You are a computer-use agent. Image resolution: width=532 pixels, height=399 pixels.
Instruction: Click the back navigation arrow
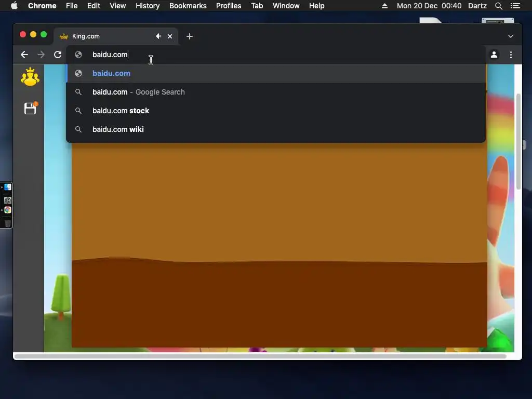pos(24,55)
